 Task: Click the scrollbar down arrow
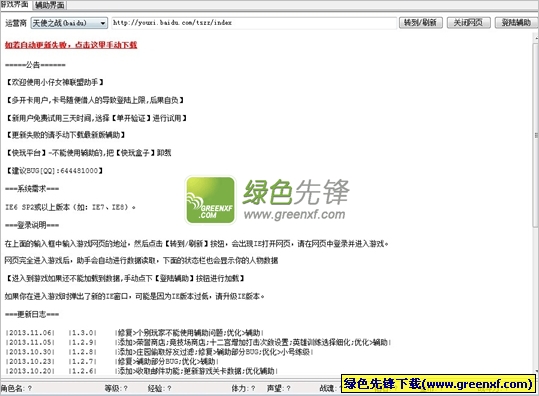(536, 371)
